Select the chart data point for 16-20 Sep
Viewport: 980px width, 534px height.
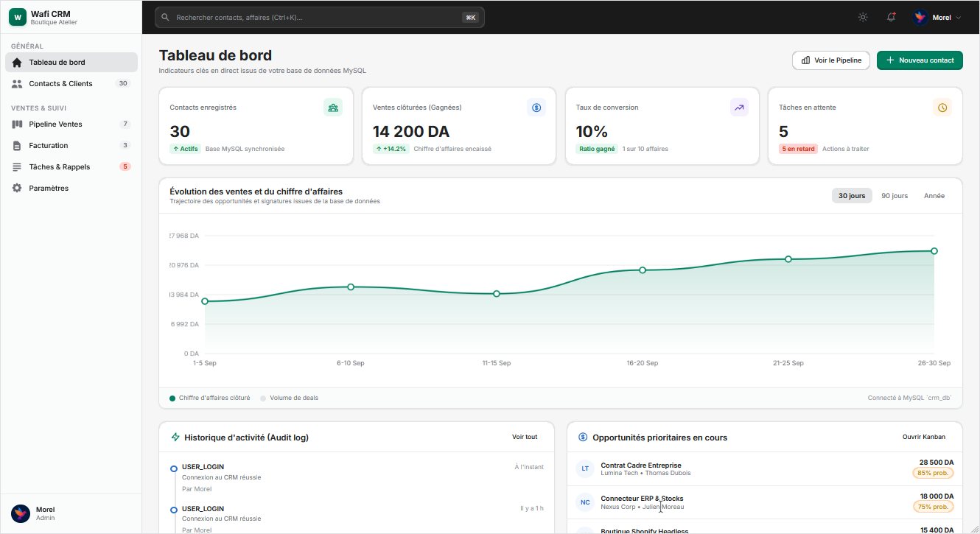tap(643, 270)
